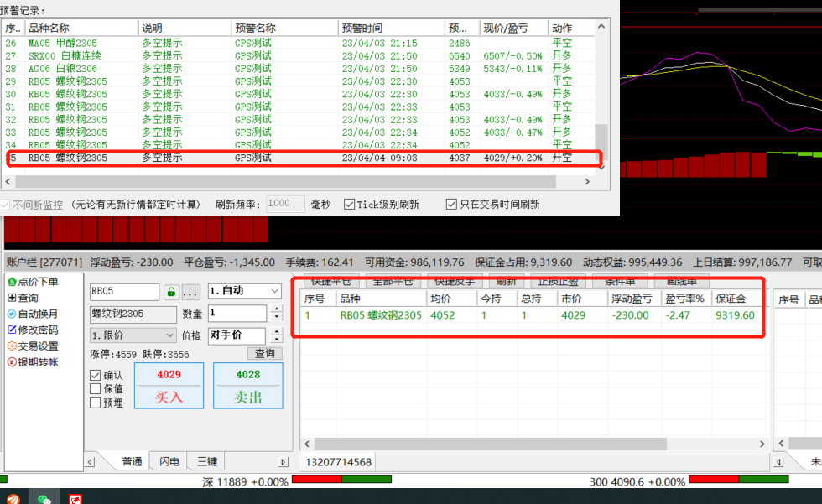Click the 卖出 sell button at 4028
This screenshot has width=822, height=504.
pyautogui.click(x=247, y=387)
